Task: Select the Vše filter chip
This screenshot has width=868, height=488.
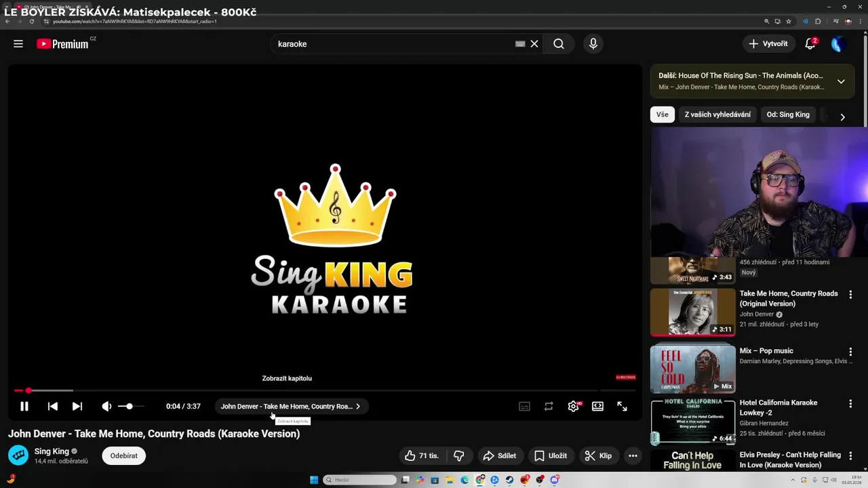Action: 663,115
